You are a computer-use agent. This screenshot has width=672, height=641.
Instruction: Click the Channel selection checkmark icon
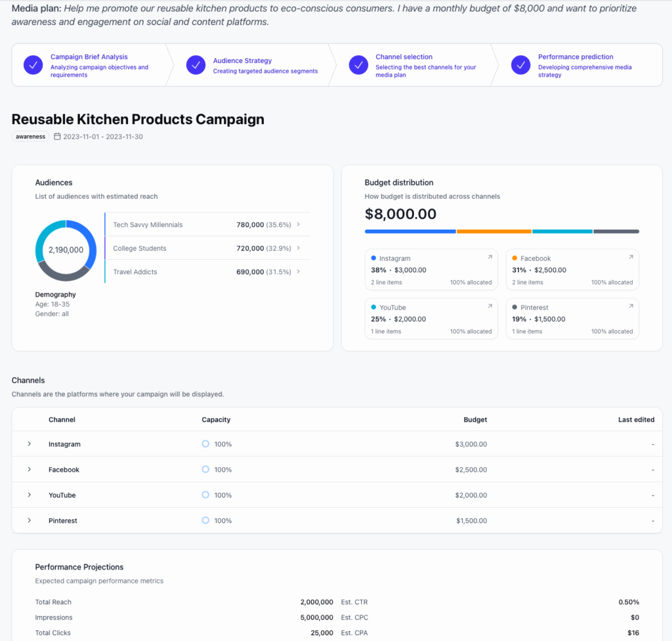pos(358,65)
